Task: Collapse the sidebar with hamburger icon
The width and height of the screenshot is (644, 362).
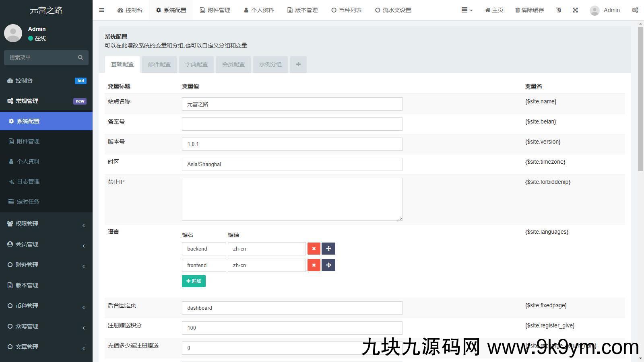Action: pos(101,10)
